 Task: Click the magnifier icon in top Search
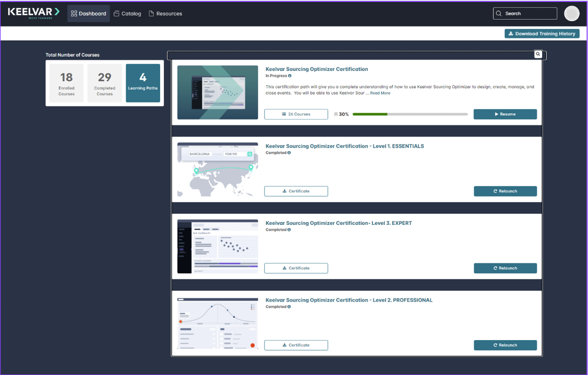click(x=499, y=13)
